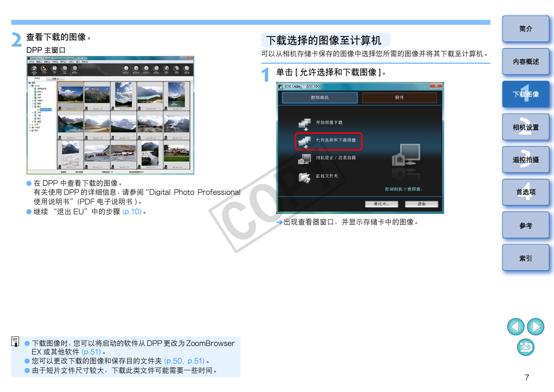This screenshot has height=392, width=554.
Task: Select the tall clouds-and-sky portrait thumbnail
Action: [124, 94]
